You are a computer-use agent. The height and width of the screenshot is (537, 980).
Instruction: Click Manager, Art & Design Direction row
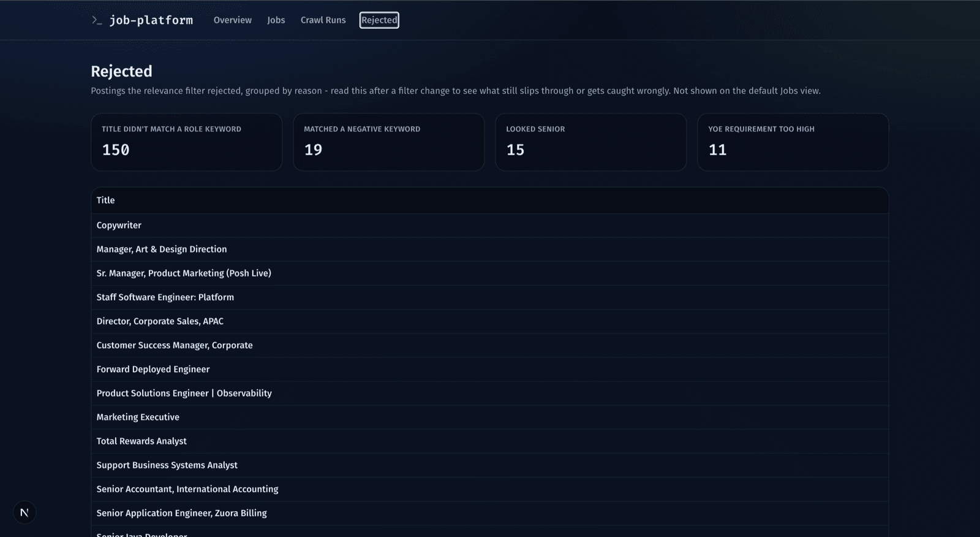coord(490,249)
